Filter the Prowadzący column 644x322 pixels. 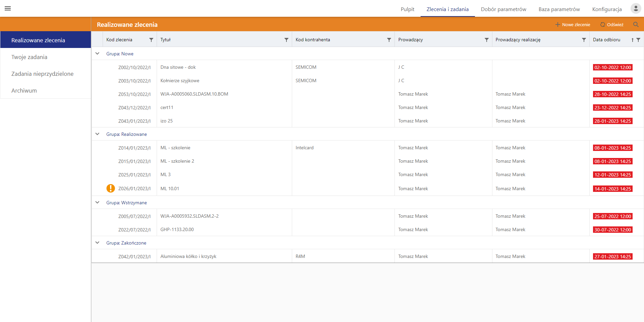[486, 40]
